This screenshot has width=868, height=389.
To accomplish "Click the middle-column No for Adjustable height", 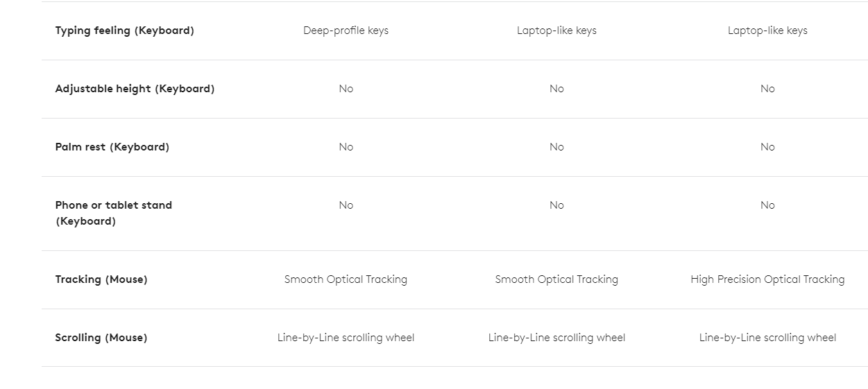I will pos(556,89).
